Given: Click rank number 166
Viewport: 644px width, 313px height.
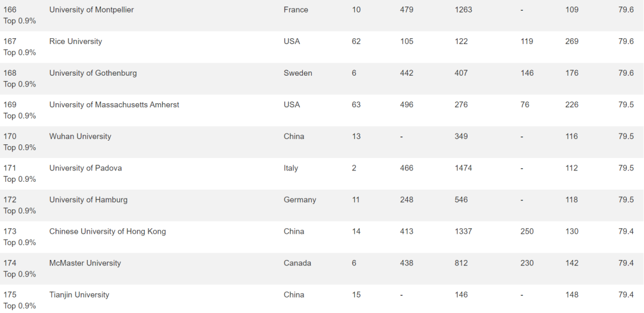Looking at the screenshot, I should (x=10, y=10).
